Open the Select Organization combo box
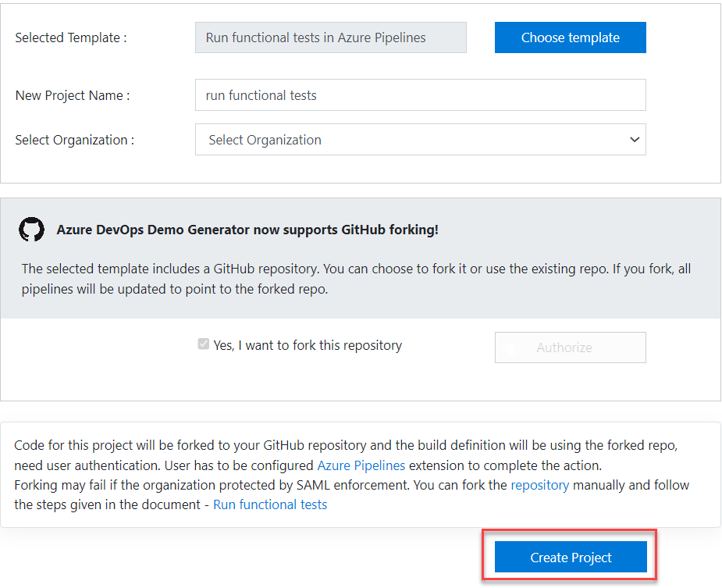This screenshot has height=588, width=722. tap(421, 140)
